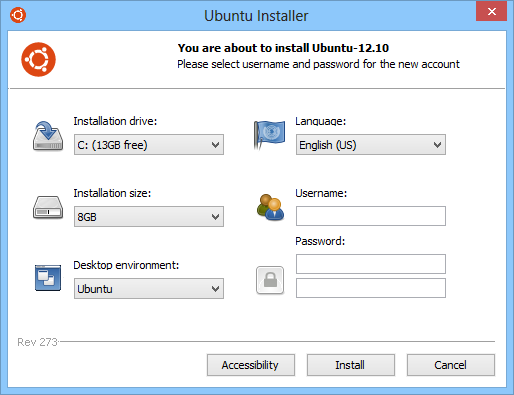The height and width of the screenshot is (395, 514).
Task: Click the Rev 273 version label
Action: [x=37, y=342]
